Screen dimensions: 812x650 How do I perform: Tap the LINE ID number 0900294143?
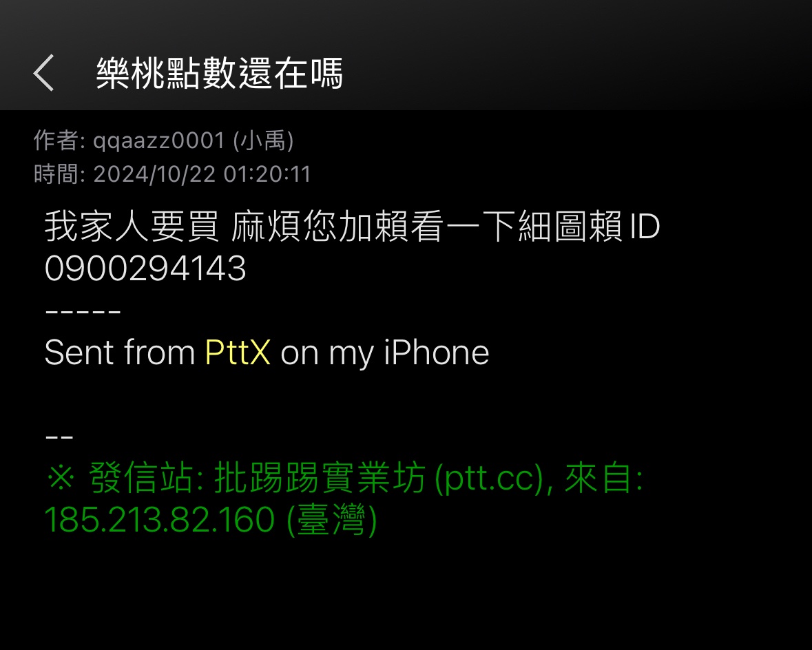tap(145, 269)
